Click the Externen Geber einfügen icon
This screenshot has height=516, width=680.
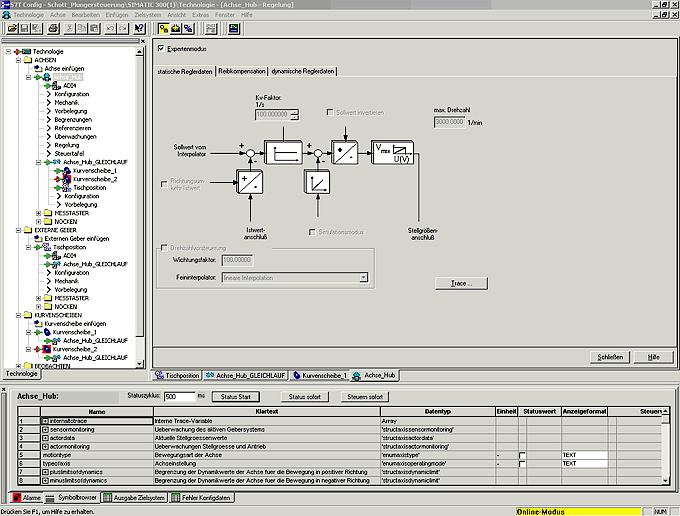point(38,238)
